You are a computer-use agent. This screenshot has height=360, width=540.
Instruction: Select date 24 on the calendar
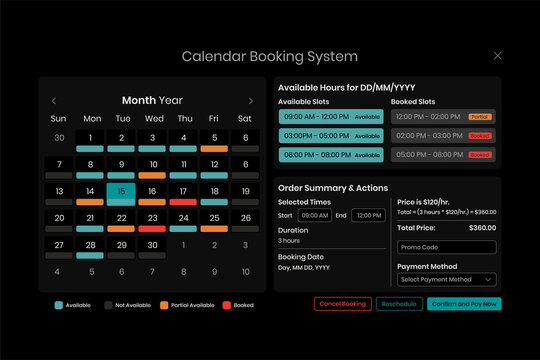tap(183, 221)
